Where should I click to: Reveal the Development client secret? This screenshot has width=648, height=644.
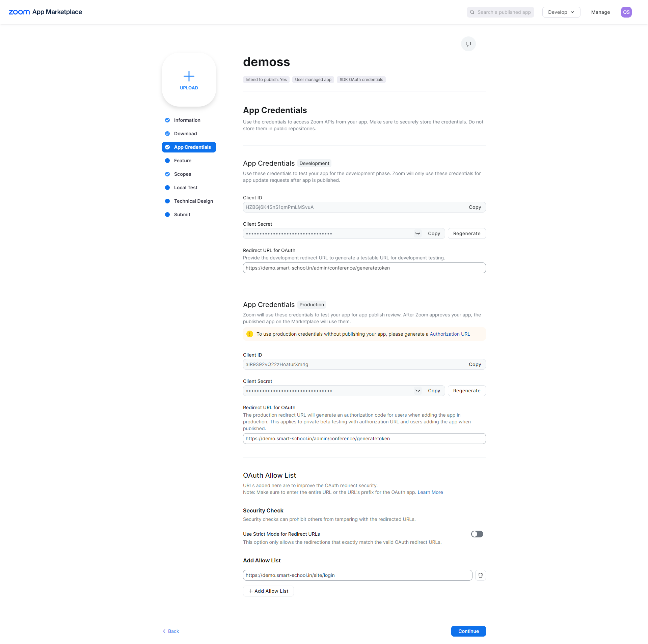(418, 233)
